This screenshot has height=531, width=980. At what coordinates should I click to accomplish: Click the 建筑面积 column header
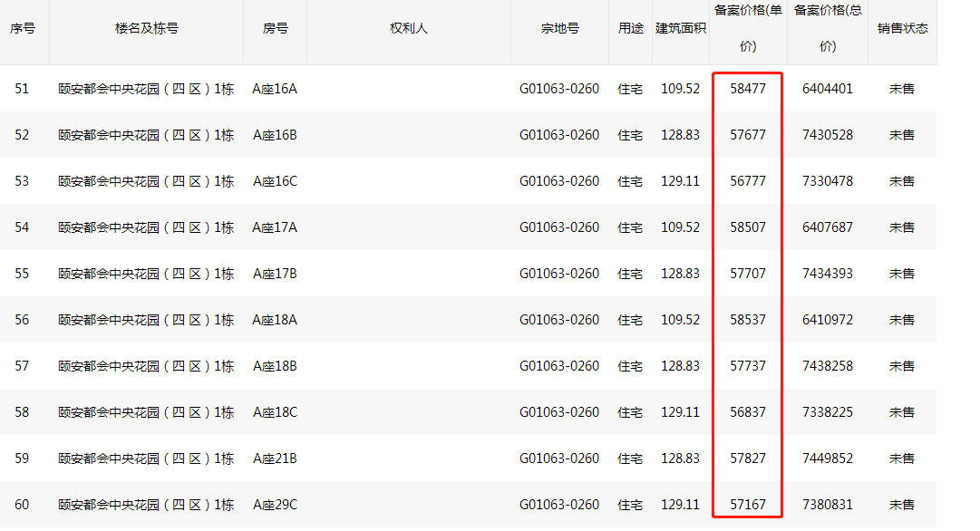(x=681, y=29)
